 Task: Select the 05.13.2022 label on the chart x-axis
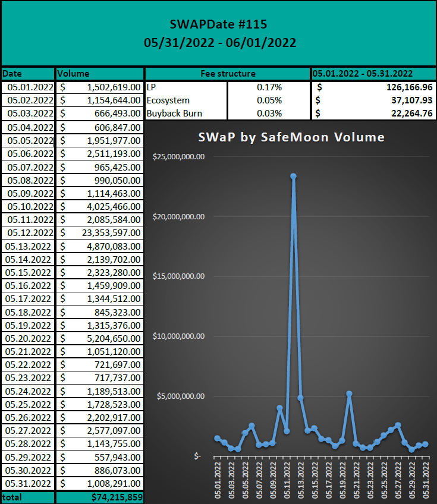click(x=301, y=480)
